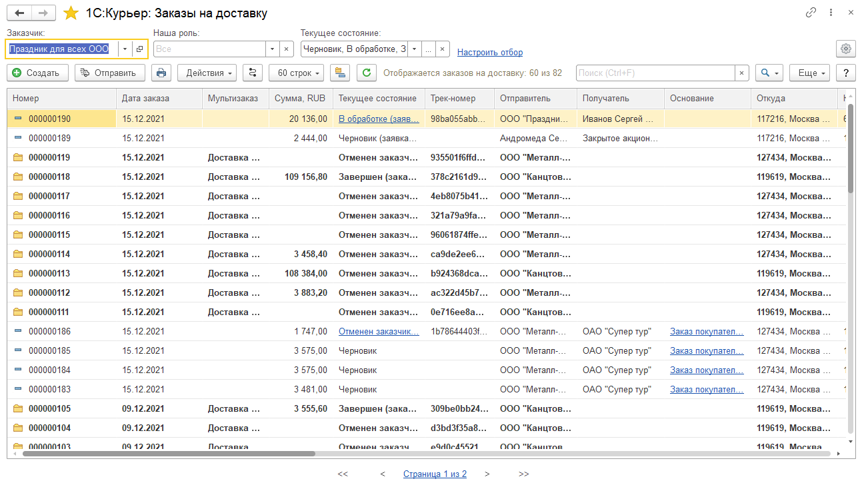The width and height of the screenshot is (868, 491).
Task: Expand the Наша роль dropdown
Action: [272, 49]
